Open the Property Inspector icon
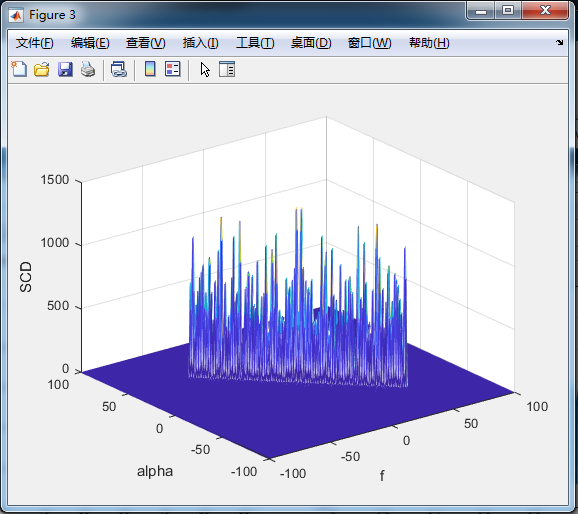Viewport: 578px width, 514px height. pyautogui.click(x=227, y=69)
